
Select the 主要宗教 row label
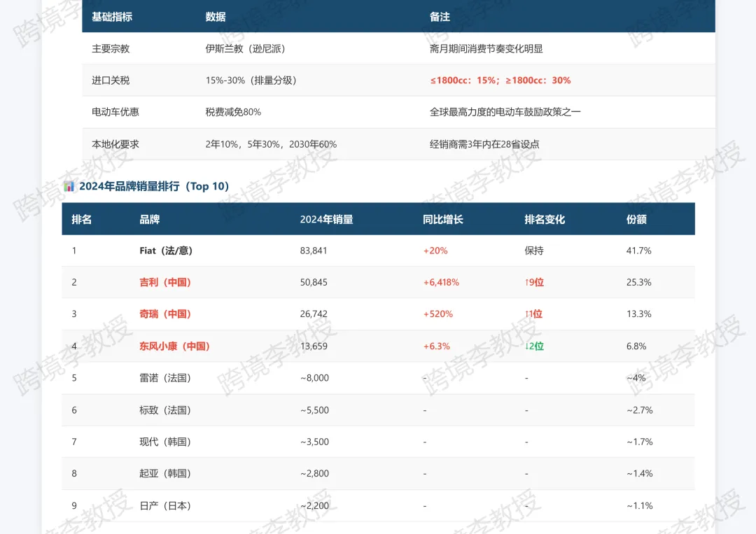[x=111, y=49]
